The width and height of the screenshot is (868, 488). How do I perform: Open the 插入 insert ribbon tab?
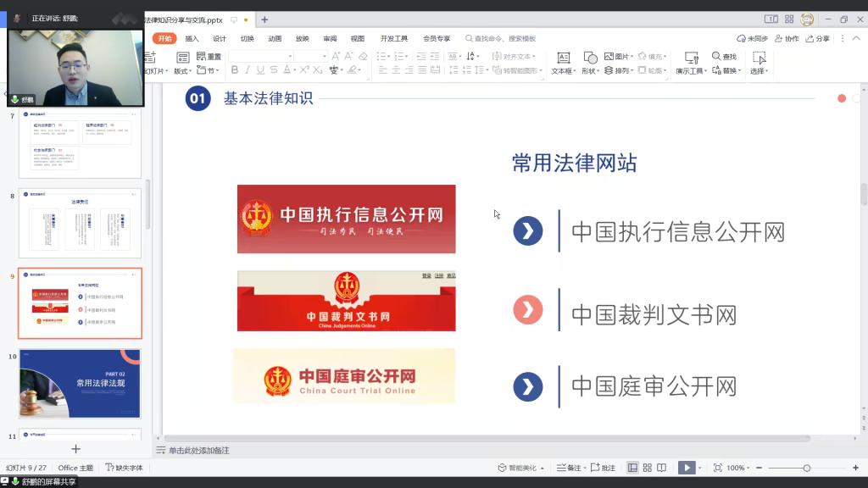click(192, 38)
